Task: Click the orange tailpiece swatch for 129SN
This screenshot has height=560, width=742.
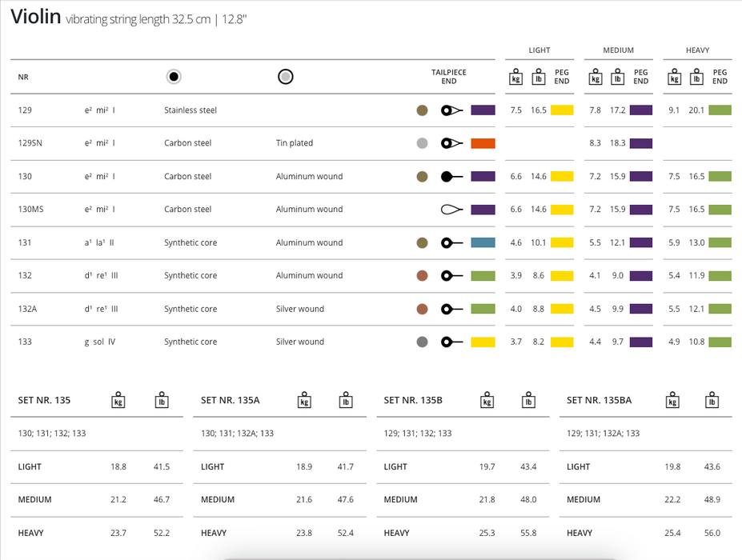Action: [x=483, y=143]
